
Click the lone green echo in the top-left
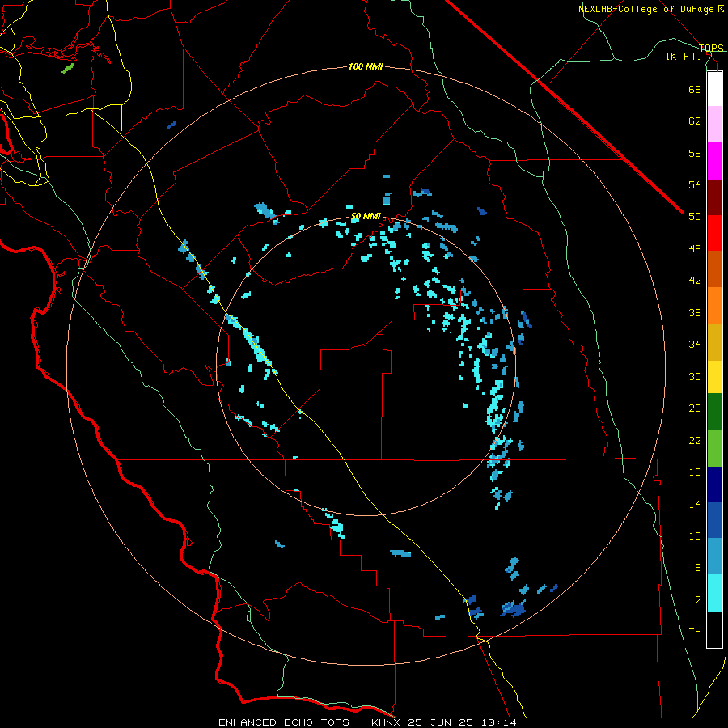68,69
